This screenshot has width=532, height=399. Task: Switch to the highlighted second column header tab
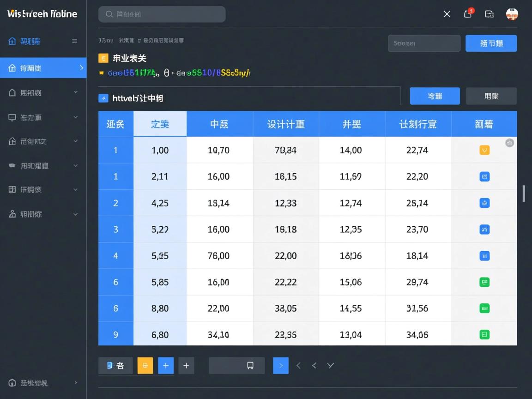pos(160,123)
